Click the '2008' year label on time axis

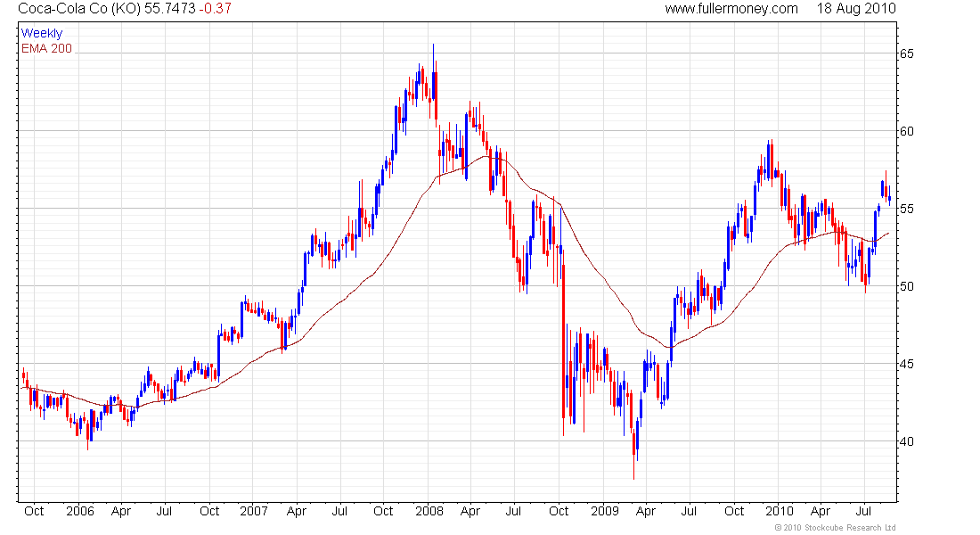click(x=429, y=511)
